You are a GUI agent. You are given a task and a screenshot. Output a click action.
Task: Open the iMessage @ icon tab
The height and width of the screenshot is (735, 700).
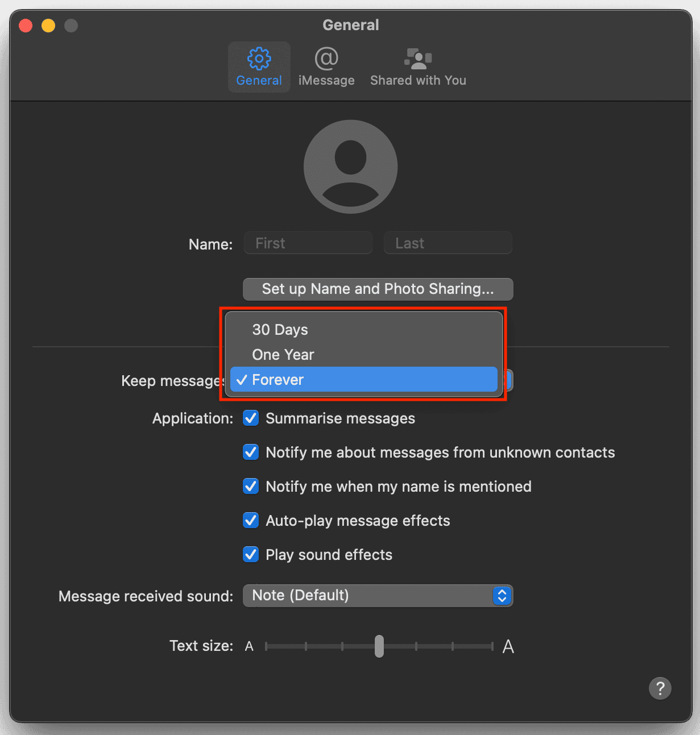[x=326, y=59]
